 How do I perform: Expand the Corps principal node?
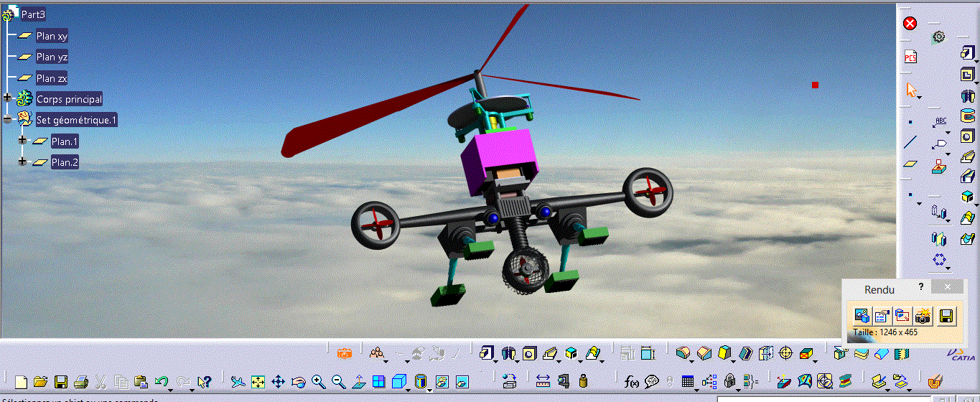click(x=7, y=98)
